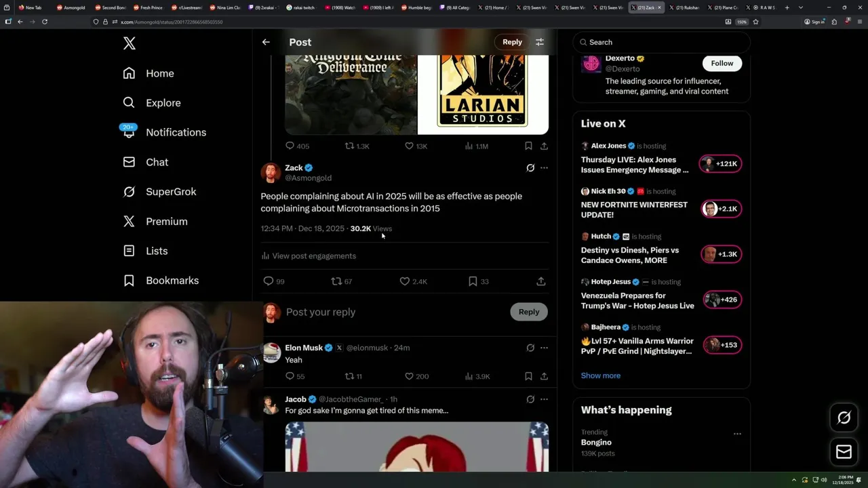
Task: Open more options on Jacob's reply
Action: 544,399
